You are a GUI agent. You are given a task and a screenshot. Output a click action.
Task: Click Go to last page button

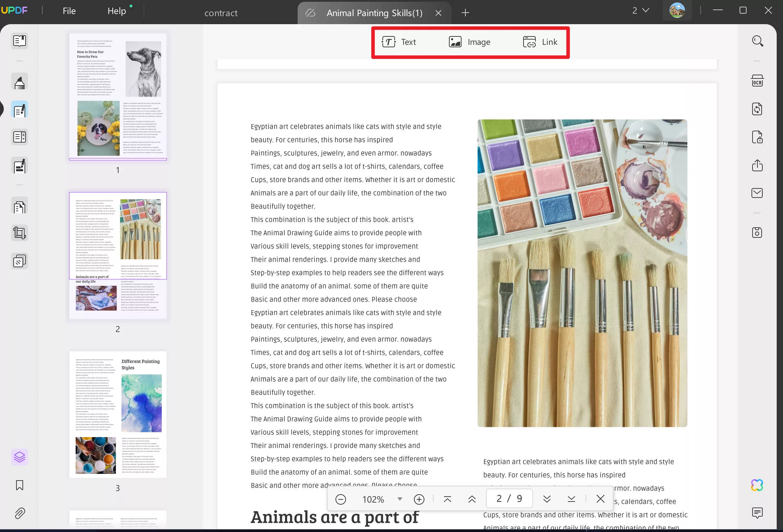[x=571, y=499]
